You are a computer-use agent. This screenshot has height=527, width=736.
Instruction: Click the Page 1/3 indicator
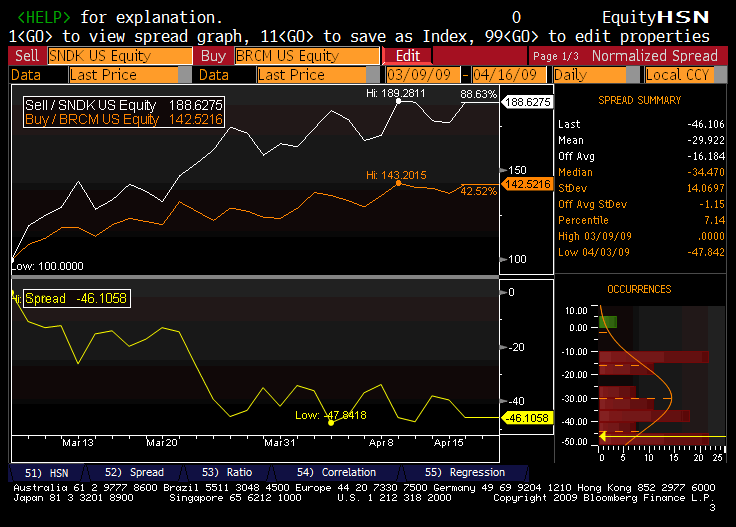click(556, 56)
